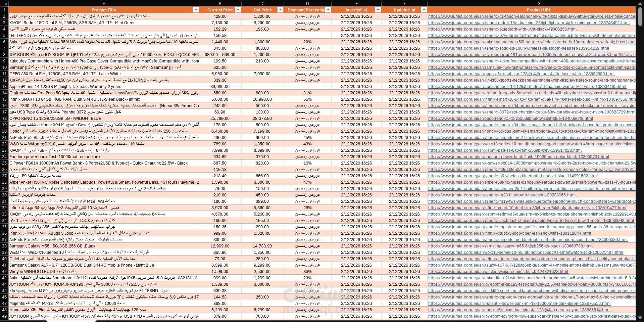Select the 55% discount cell
The height and width of the screenshot is (322, 644).
coord(307,99)
